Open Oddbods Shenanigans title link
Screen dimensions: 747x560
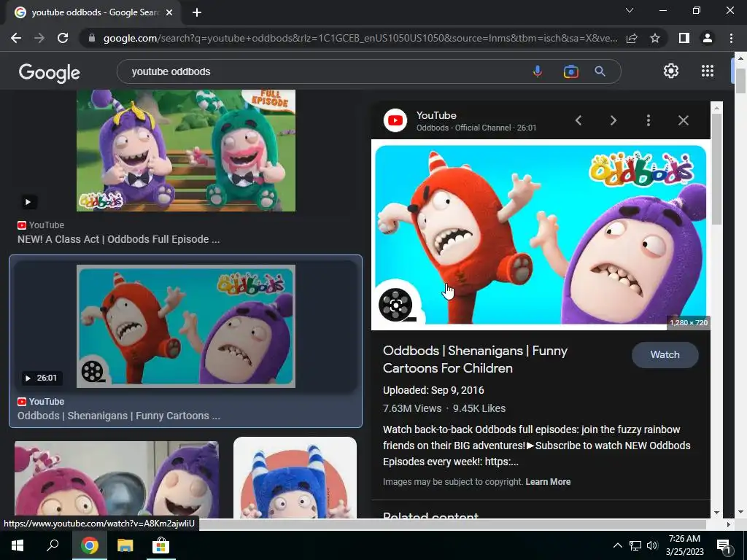pos(475,359)
